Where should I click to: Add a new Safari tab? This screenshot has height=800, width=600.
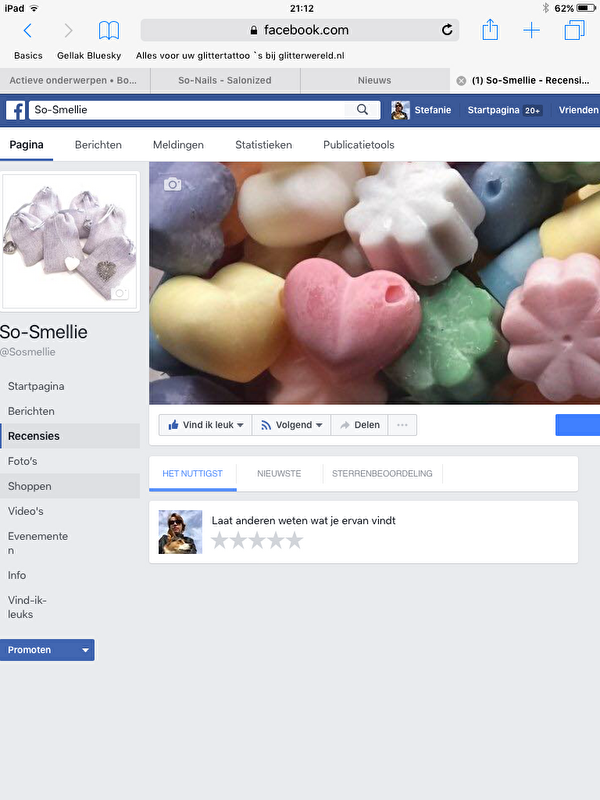[531, 31]
